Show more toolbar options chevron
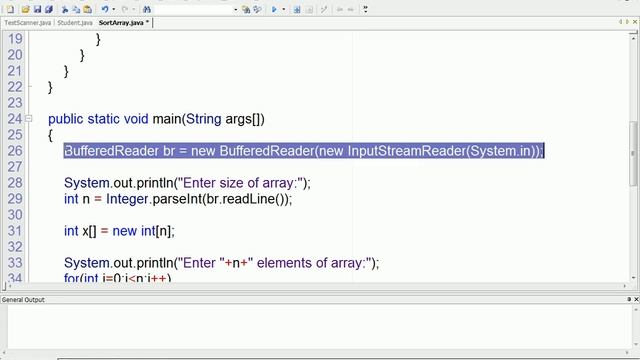 pyautogui.click(x=365, y=9)
